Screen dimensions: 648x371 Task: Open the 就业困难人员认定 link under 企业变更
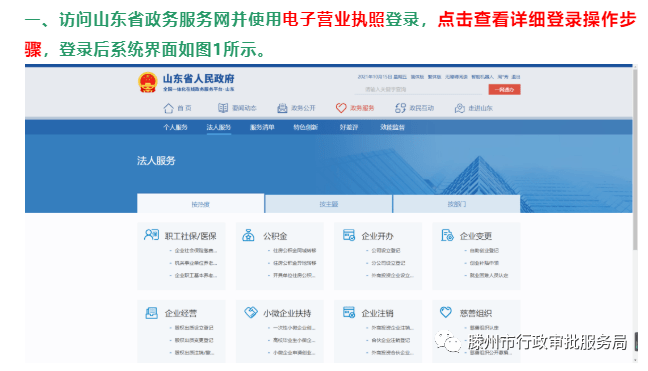[x=488, y=275]
